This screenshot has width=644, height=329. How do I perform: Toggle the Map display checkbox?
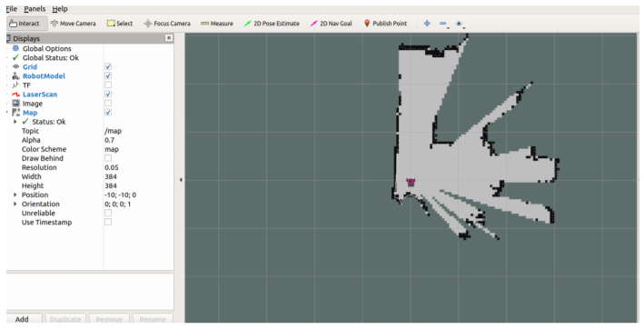(108, 113)
